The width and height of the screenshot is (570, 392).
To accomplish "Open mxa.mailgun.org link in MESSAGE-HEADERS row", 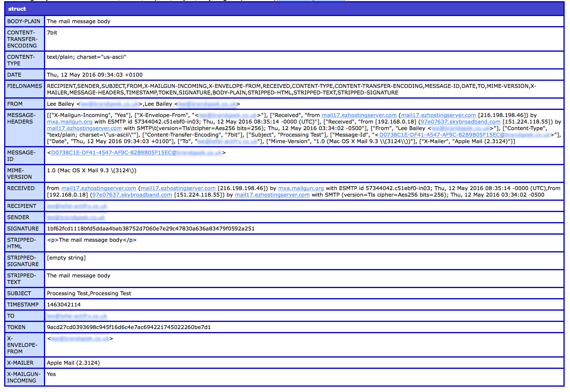I will pyautogui.click(x=69, y=122).
